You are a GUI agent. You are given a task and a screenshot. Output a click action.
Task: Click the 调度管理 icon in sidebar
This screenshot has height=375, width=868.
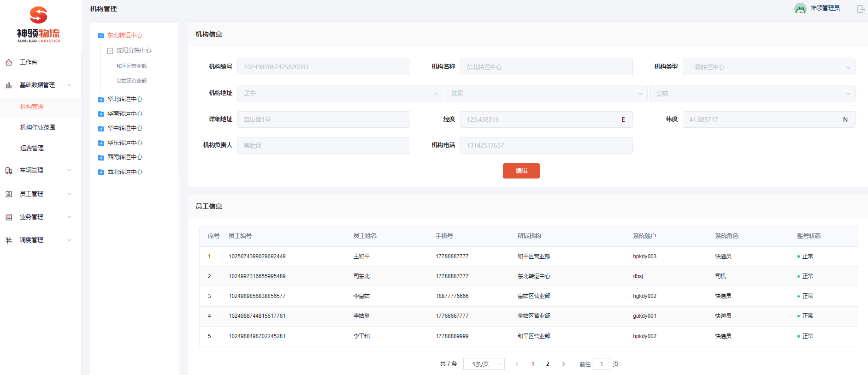pos(9,240)
